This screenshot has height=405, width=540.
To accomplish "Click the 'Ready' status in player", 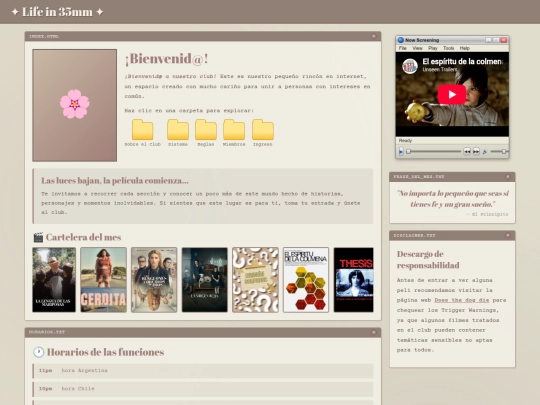I will coord(405,141).
